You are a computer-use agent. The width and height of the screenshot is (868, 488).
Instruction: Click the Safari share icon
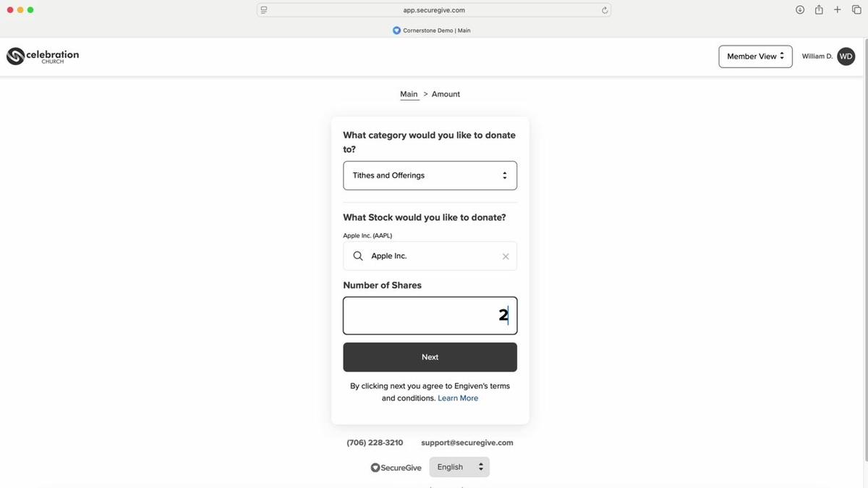pyautogui.click(x=819, y=10)
